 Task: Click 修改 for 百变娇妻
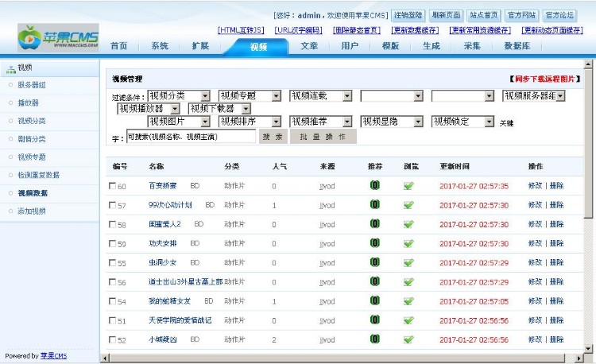[535, 186]
